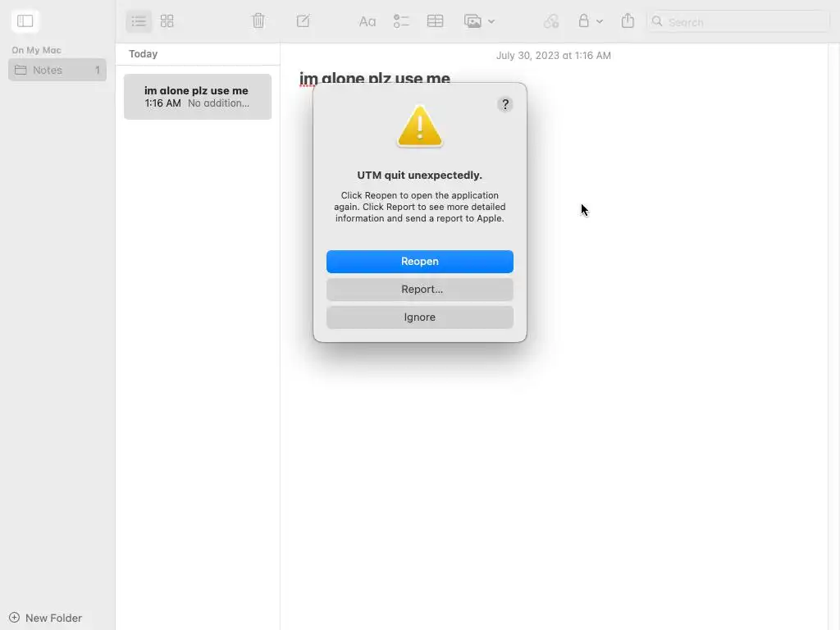Click the note date 'July 30, 2023 at 1:16 AM'
840x630 pixels.
tap(554, 56)
